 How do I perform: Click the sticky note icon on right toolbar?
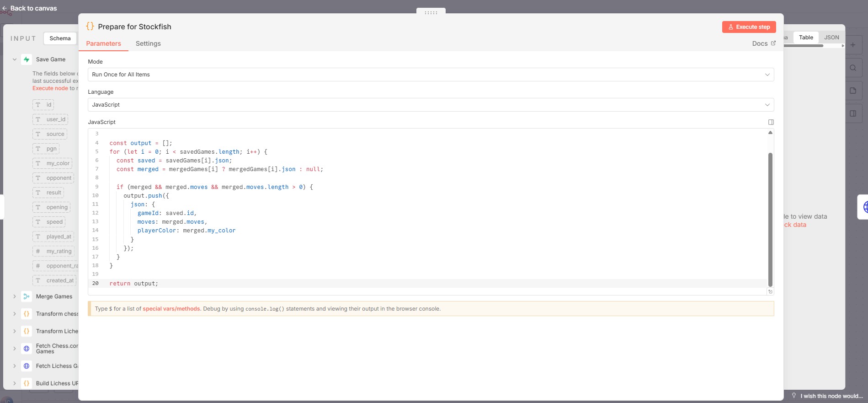[853, 91]
